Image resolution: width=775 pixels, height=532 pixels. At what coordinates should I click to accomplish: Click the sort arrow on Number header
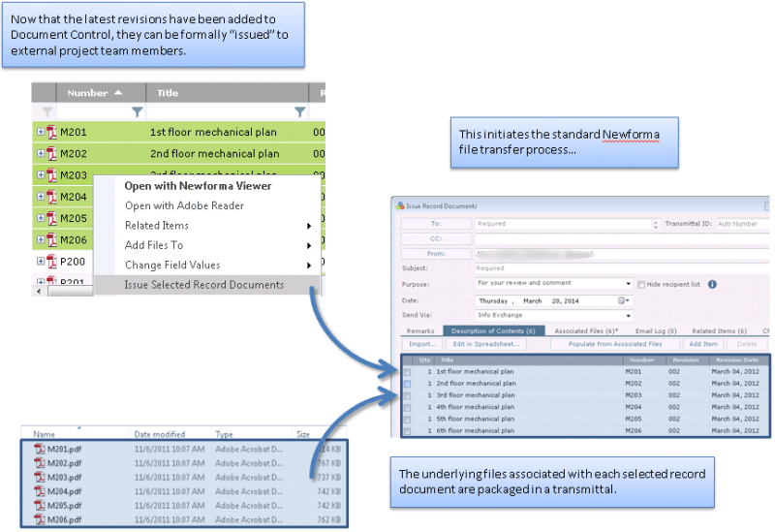click(118, 92)
